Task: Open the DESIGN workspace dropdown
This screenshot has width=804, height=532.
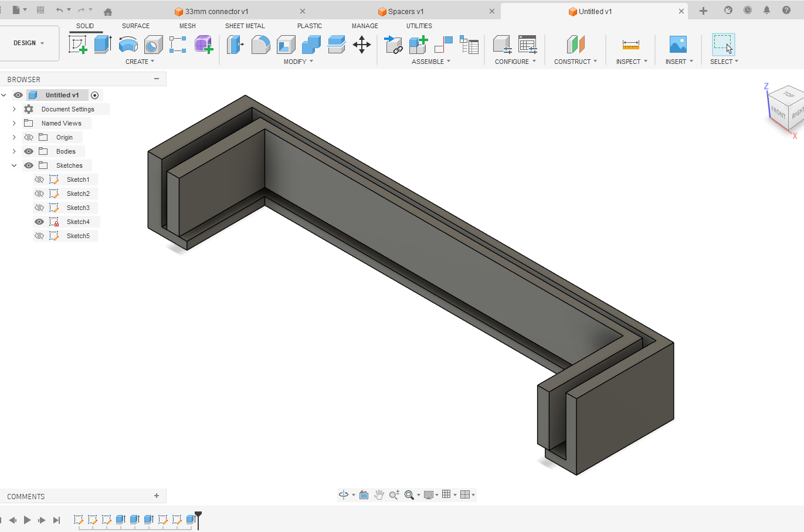Action: [x=29, y=43]
